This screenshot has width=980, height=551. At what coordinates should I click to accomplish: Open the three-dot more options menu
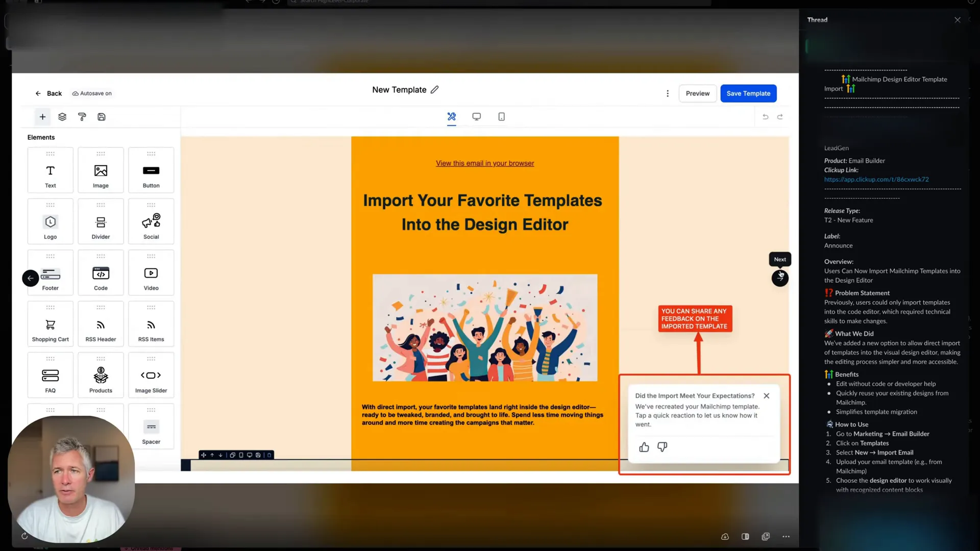click(x=667, y=93)
